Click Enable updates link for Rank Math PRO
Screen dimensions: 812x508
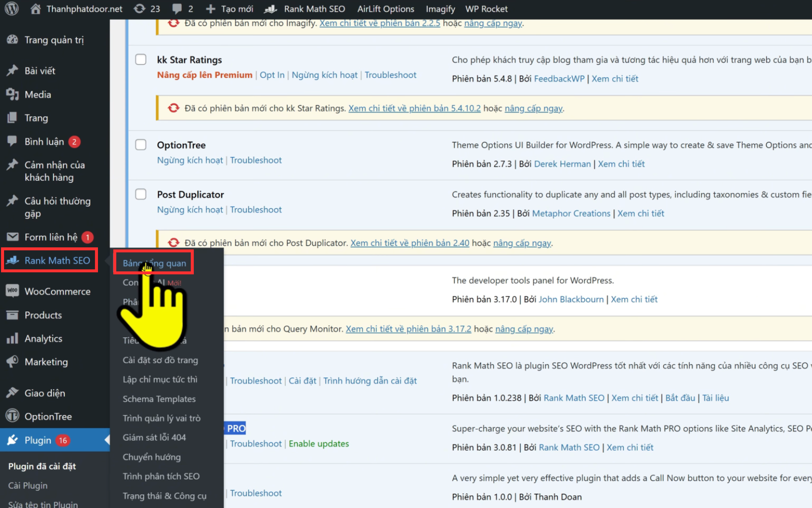319,443
